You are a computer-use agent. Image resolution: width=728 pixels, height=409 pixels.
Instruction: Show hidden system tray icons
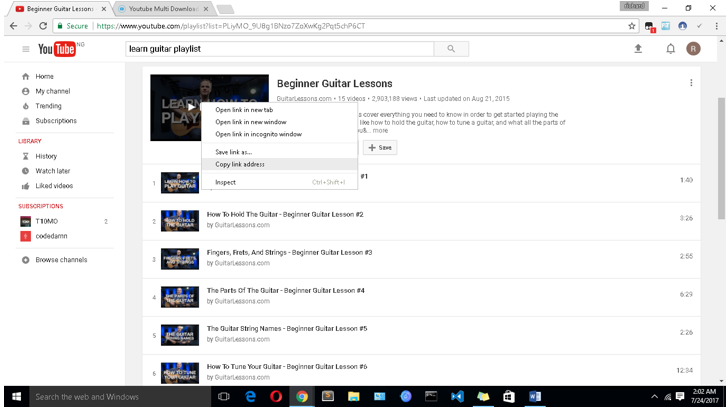(654, 397)
